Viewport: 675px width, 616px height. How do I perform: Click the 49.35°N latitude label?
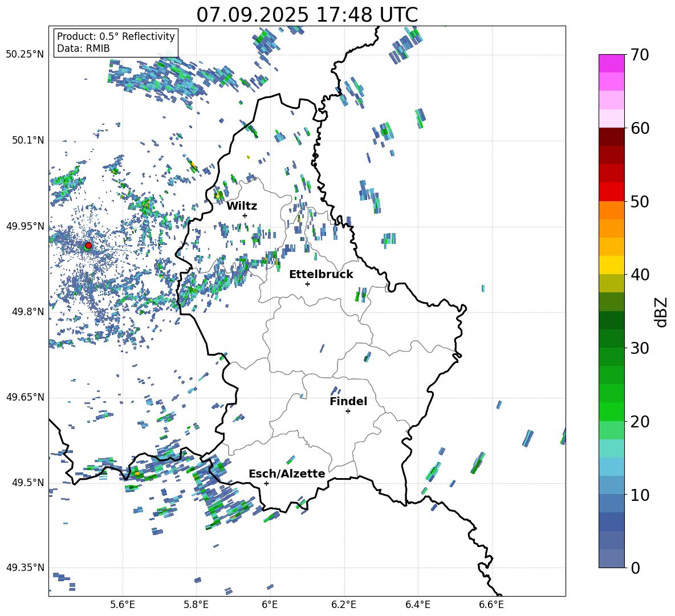click(25, 568)
